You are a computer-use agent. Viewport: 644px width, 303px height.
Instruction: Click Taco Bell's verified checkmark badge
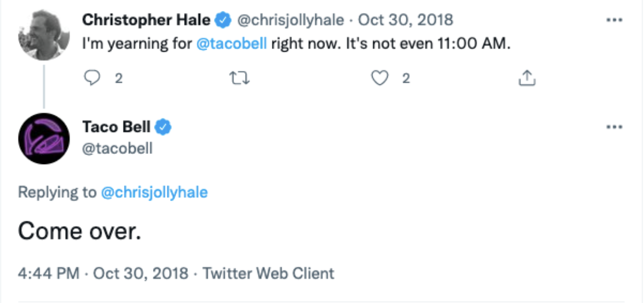click(163, 127)
